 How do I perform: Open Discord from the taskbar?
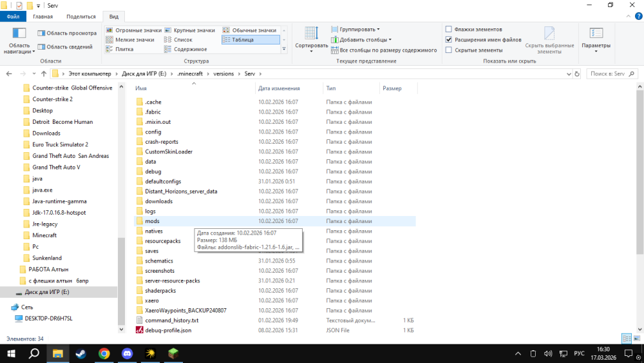pos(128,353)
